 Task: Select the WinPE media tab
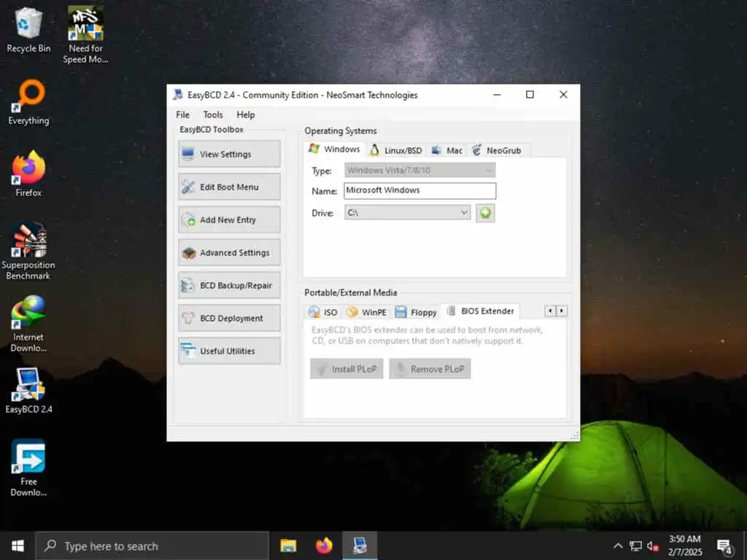(x=366, y=312)
